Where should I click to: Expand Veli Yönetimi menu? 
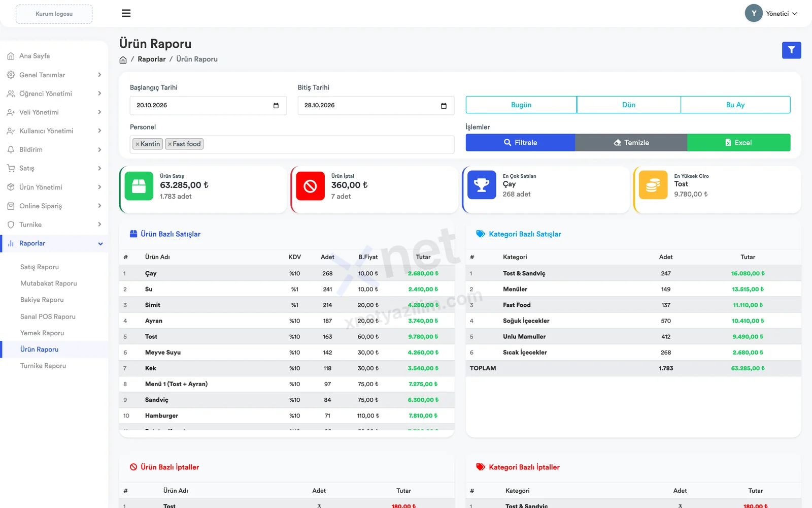coord(54,112)
